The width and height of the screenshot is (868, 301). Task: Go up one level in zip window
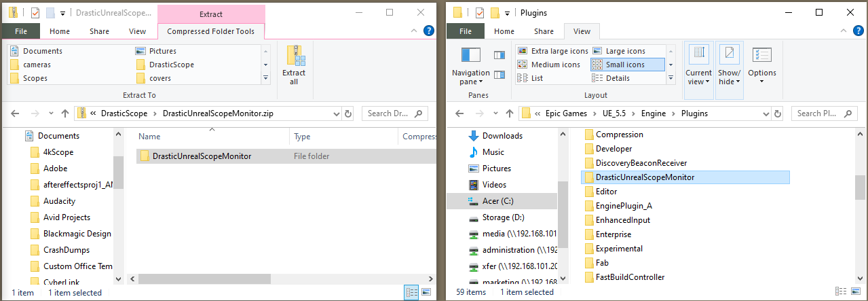pos(65,113)
